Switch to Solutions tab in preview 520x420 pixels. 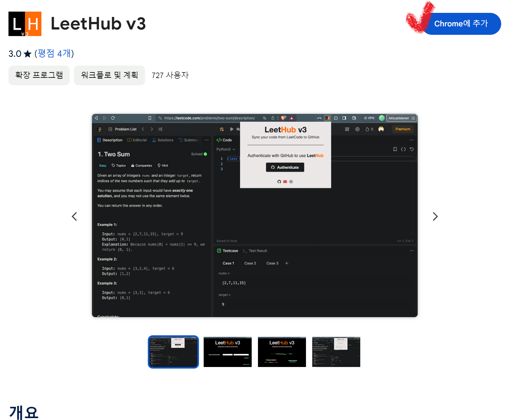pos(163,140)
